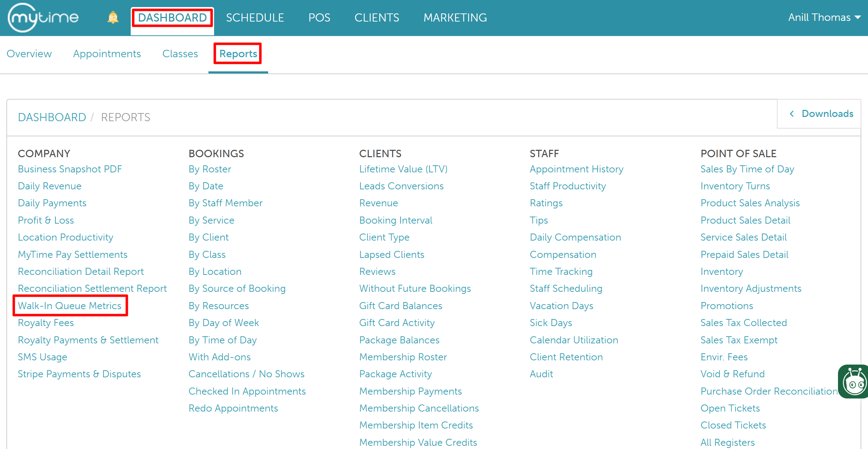Open the notifications bell icon
This screenshot has height=449, width=868.
pyautogui.click(x=113, y=17)
